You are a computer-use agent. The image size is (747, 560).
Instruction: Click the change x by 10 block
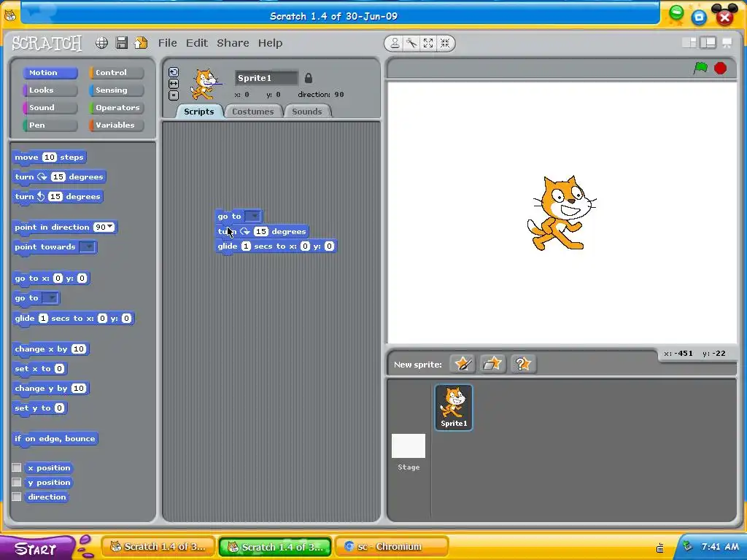tap(50, 349)
